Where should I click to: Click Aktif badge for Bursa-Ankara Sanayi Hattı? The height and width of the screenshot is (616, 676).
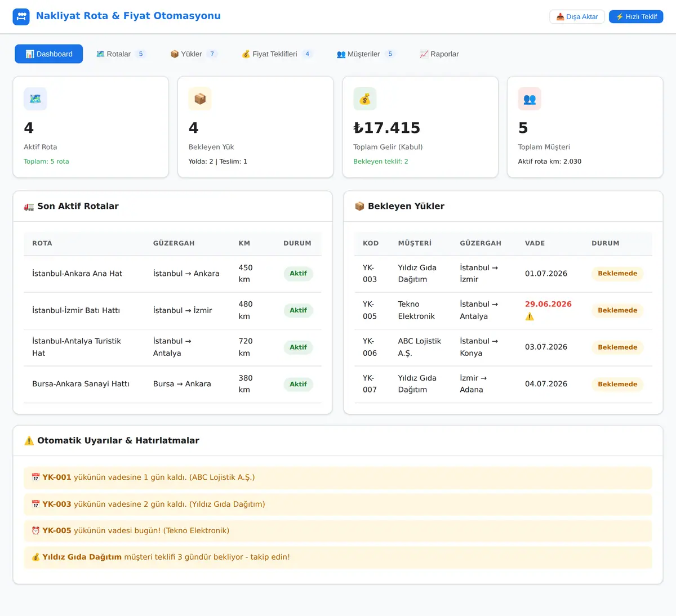(x=298, y=385)
